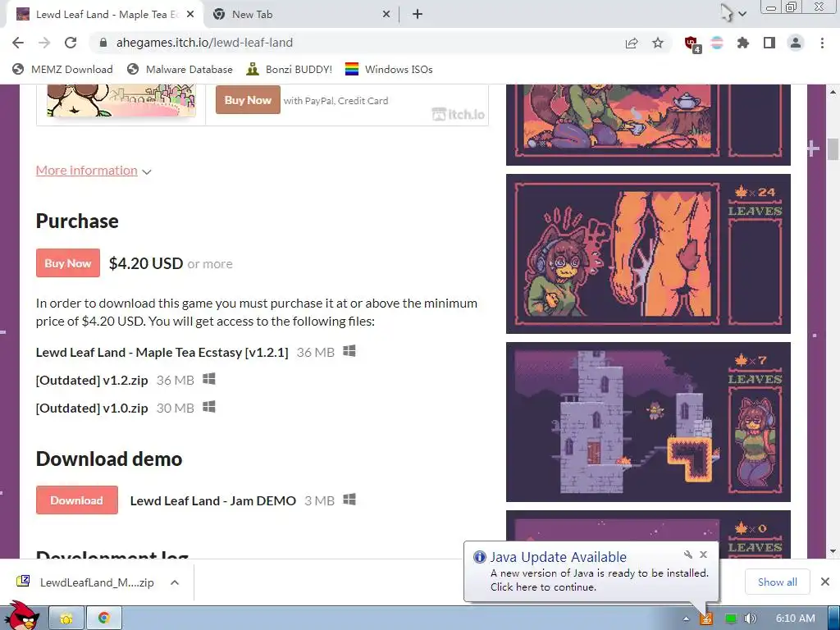Screen dimensions: 840x630
Task: Click the Lewd Leaf Land - Jam DEMO text
Action: click(212, 501)
